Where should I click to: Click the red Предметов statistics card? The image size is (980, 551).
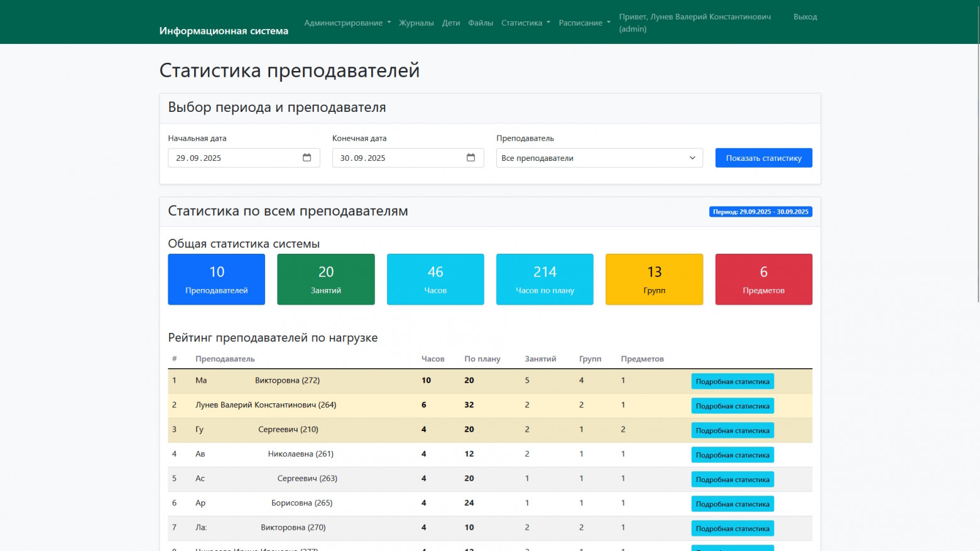[x=763, y=279]
